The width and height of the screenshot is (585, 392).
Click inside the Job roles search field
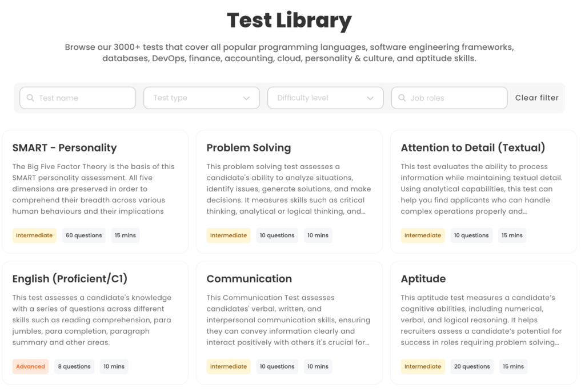coord(449,98)
